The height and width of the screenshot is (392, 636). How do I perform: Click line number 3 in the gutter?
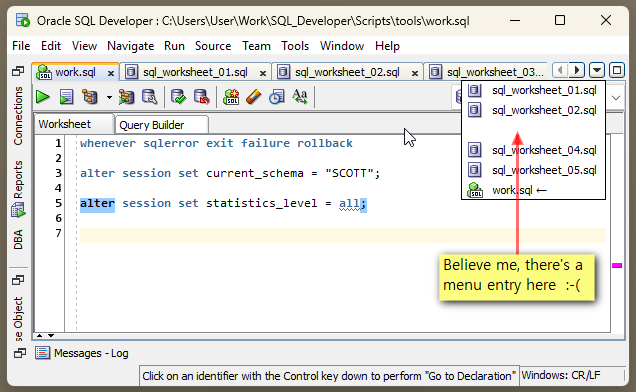(58, 173)
